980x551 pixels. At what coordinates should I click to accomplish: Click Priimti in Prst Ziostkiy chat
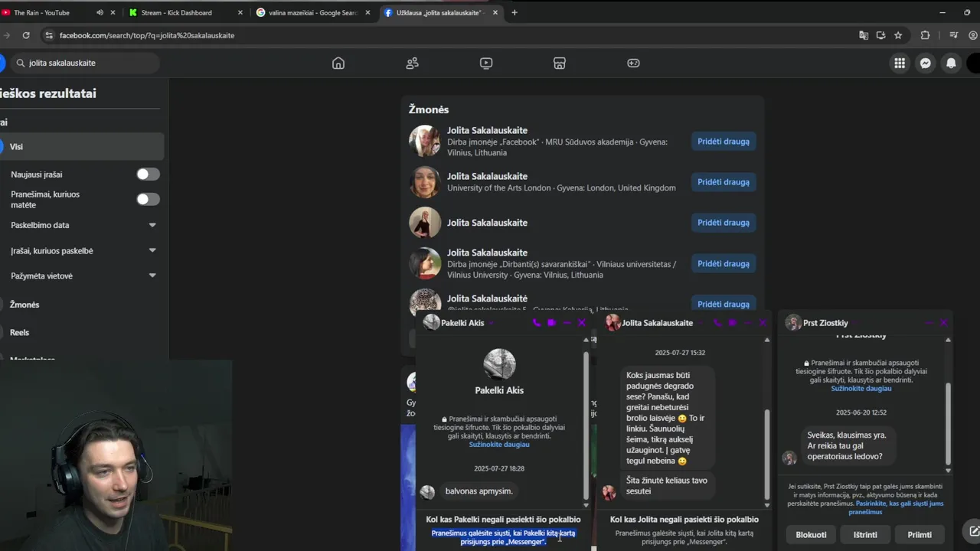click(x=920, y=535)
